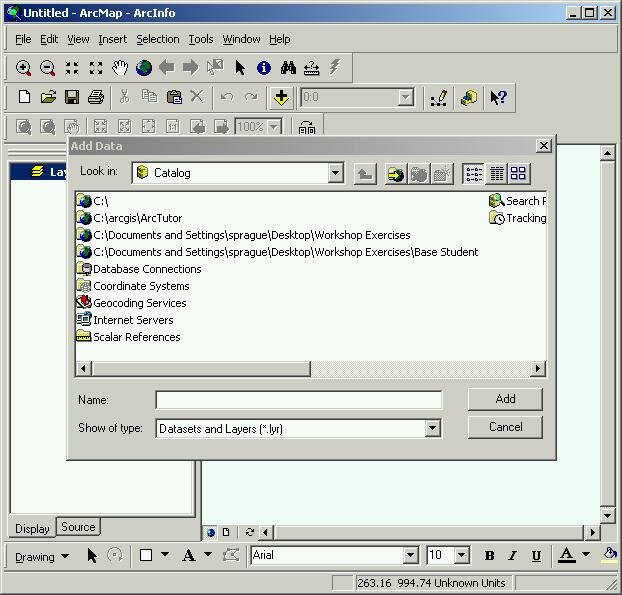Image resolution: width=622 pixels, height=595 pixels.
Task: Click the fill color bucket swatch
Action: pos(610,555)
